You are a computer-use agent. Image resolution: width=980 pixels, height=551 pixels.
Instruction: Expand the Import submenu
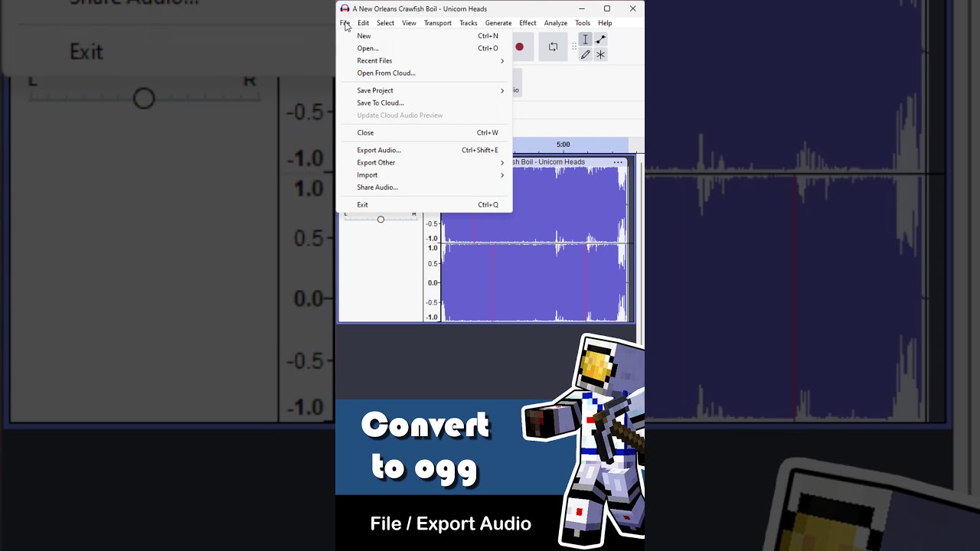click(424, 174)
